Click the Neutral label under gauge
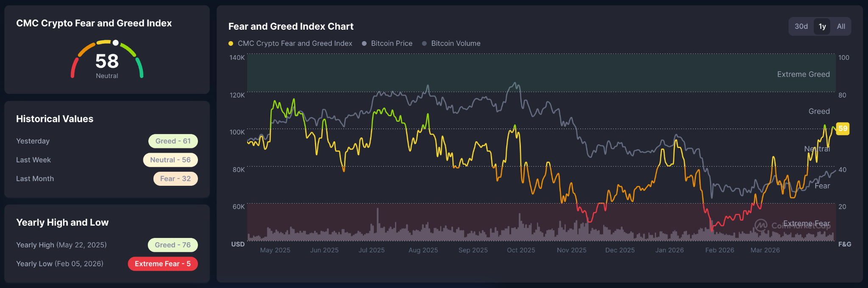The width and height of the screenshot is (868, 288). [107, 76]
